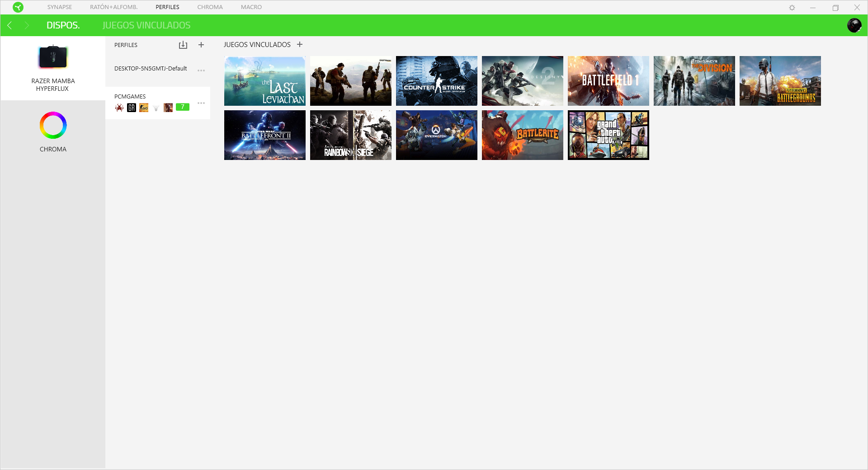
Task: Minimize the Synapse window
Action: (813, 8)
